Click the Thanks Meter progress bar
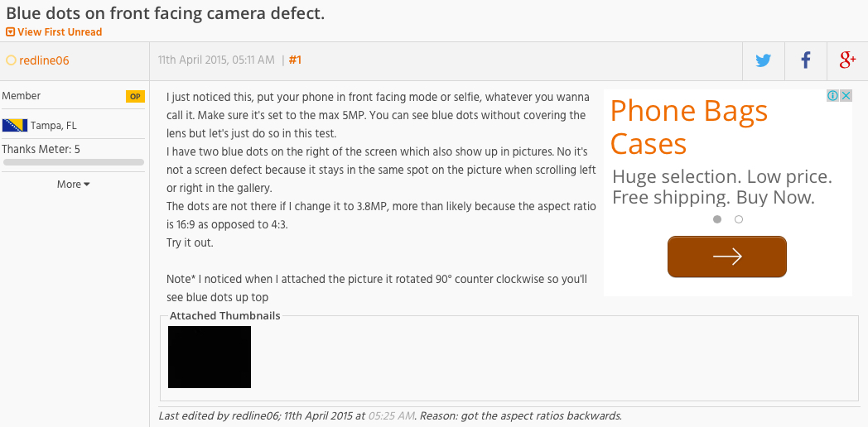Image resolution: width=868 pixels, height=427 pixels. [74, 163]
